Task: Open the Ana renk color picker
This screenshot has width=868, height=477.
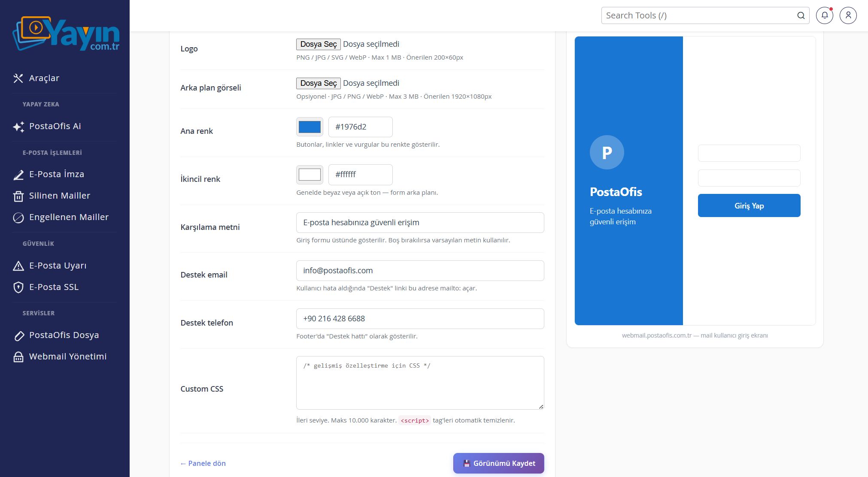Action: (310, 127)
